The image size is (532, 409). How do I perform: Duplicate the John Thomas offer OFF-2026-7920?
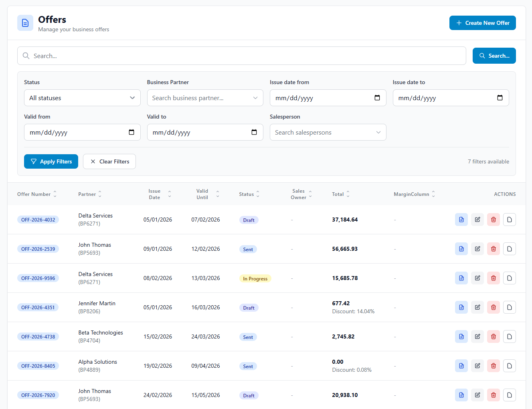509,395
